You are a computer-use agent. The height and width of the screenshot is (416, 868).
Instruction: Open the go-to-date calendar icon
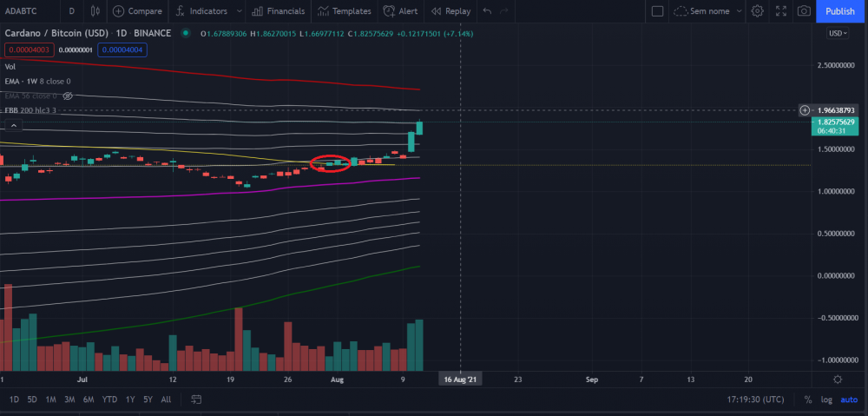click(x=196, y=399)
